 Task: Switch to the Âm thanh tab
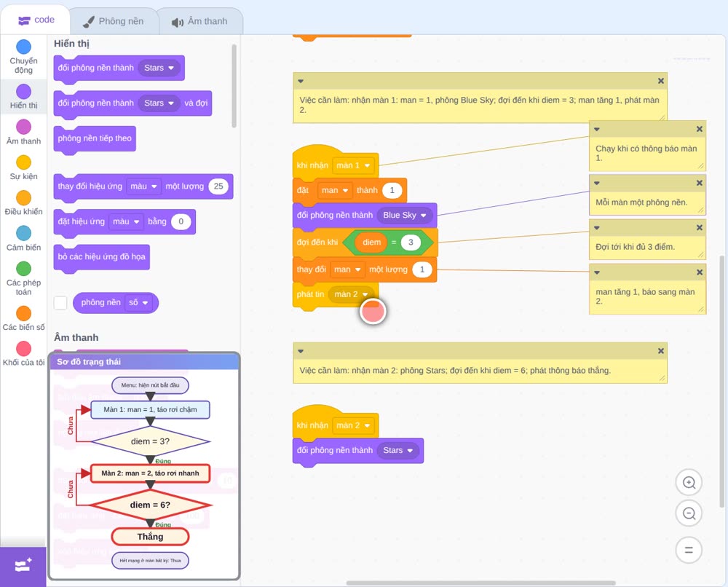[x=200, y=21]
